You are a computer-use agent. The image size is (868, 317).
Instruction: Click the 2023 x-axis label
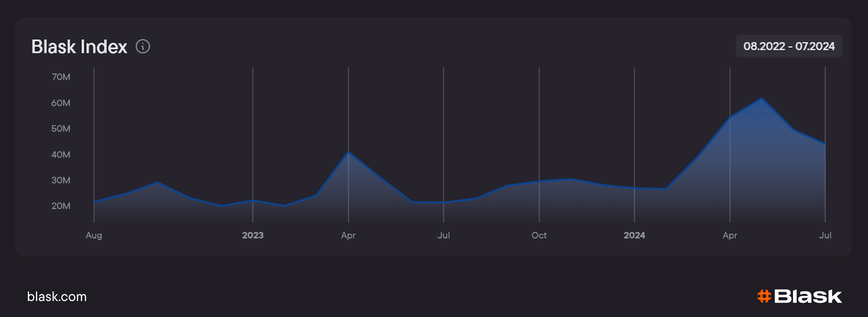(x=252, y=235)
